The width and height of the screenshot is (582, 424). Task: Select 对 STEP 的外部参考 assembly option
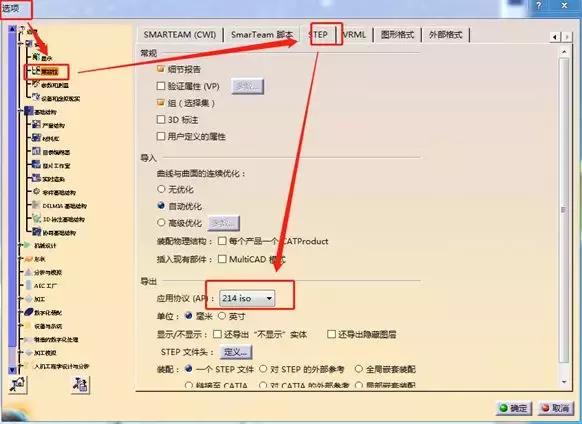coord(263,369)
